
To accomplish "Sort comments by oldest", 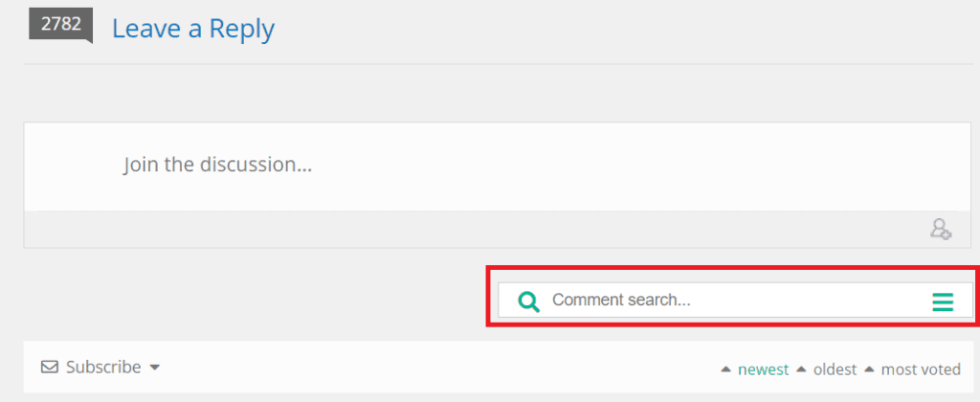I will [x=835, y=369].
